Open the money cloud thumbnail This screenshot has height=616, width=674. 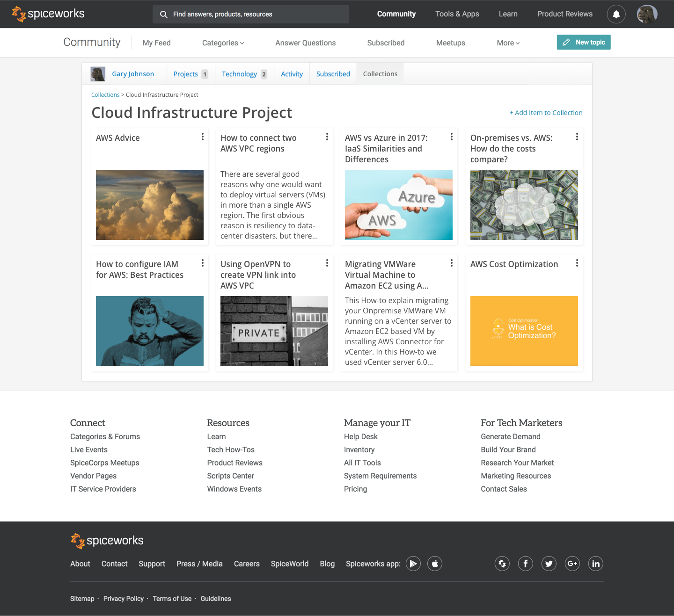pyautogui.click(x=524, y=205)
